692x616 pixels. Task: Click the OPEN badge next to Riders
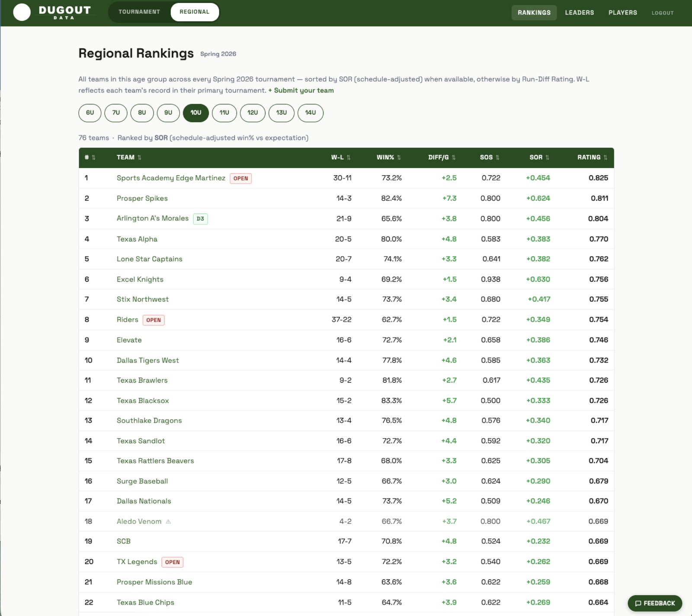coord(154,320)
